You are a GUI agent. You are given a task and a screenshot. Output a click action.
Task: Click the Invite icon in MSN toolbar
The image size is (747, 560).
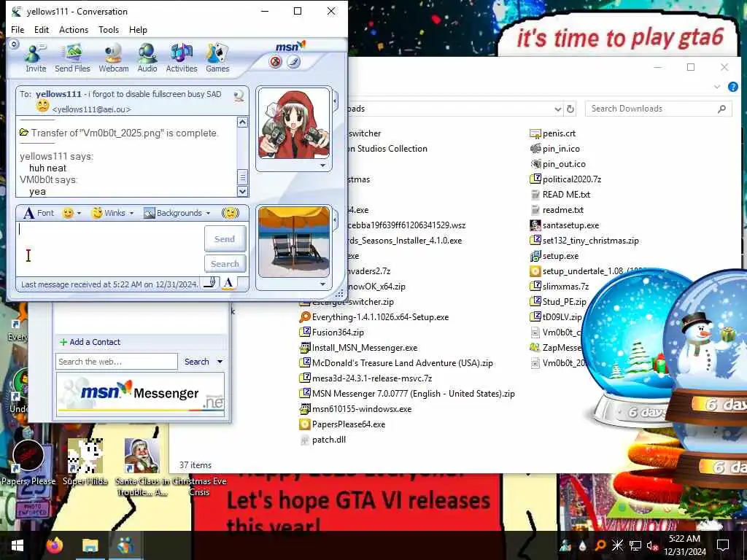[36, 58]
